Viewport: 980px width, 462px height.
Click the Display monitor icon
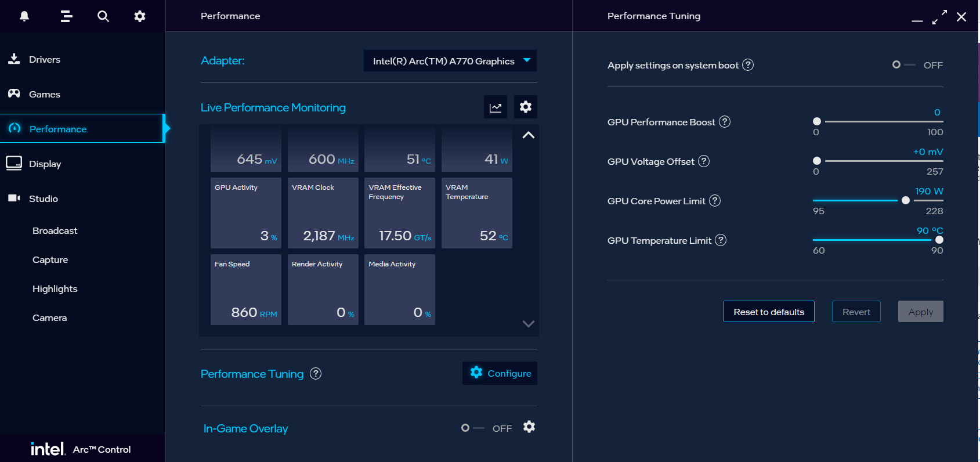pos(14,163)
